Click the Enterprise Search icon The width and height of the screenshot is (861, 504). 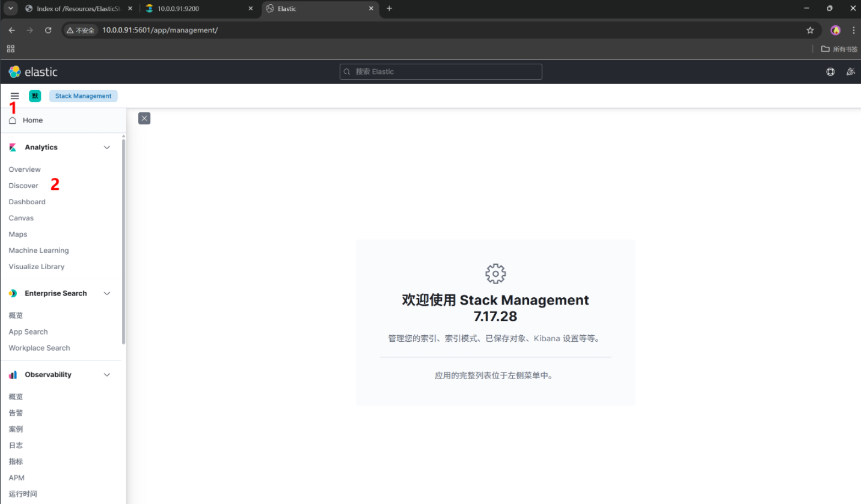(13, 293)
